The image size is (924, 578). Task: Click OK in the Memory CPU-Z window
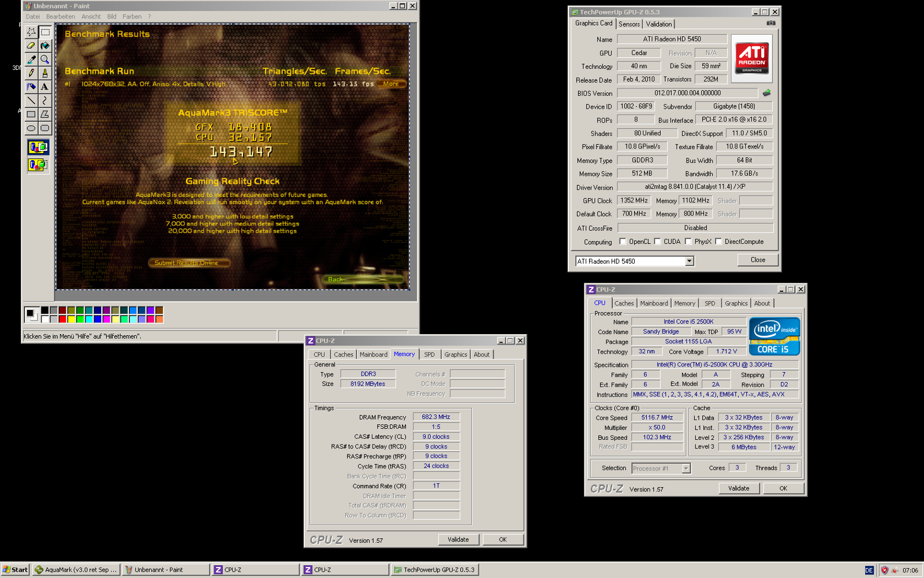(503, 540)
